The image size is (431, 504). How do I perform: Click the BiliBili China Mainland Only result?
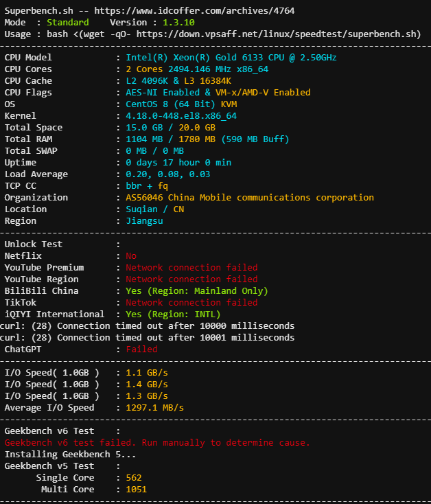pyautogui.click(x=197, y=291)
